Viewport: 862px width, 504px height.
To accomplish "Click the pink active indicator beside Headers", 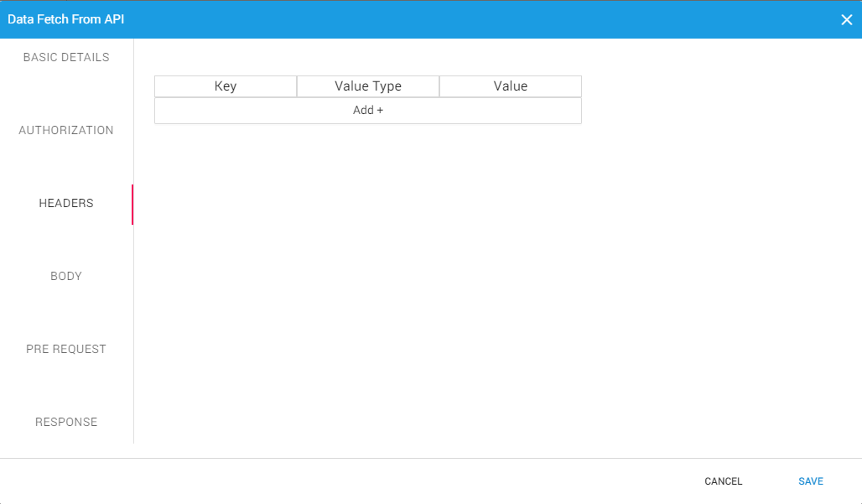I will (132, 205).
